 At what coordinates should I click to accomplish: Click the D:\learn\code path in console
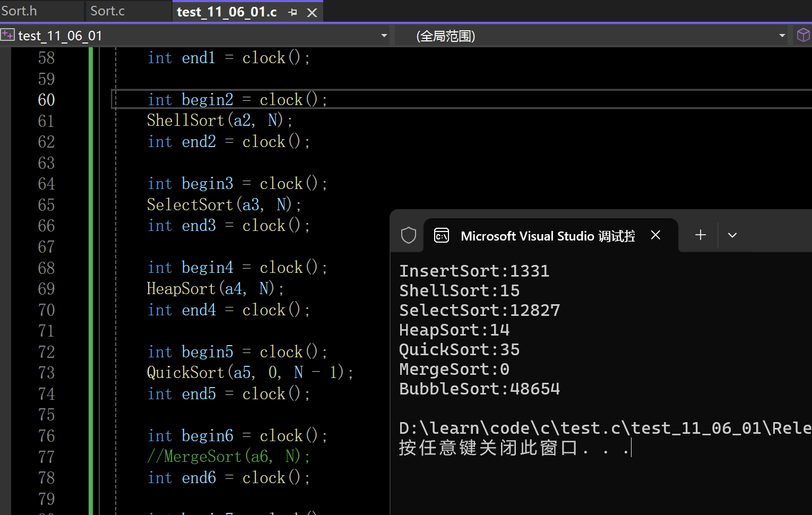pyautogui.click(x=606, y=428)
